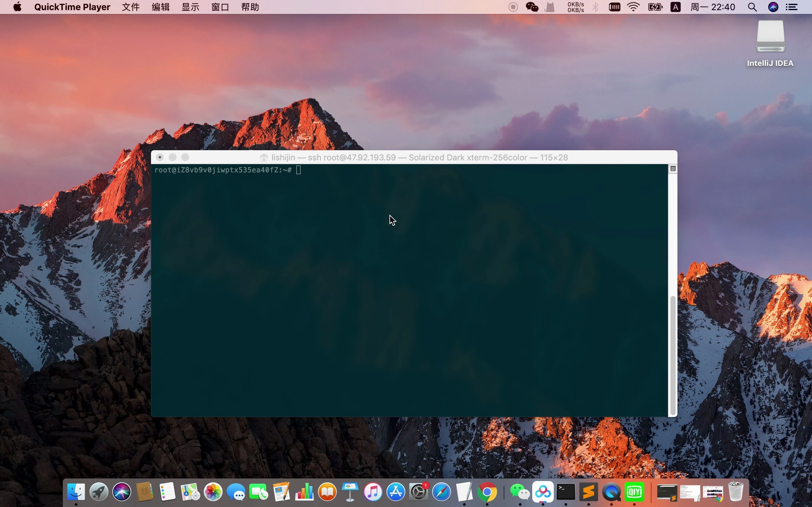Viewport: 812px width, 507px height.
Task: Scroll down the terminal window
Action: [672, 412]
